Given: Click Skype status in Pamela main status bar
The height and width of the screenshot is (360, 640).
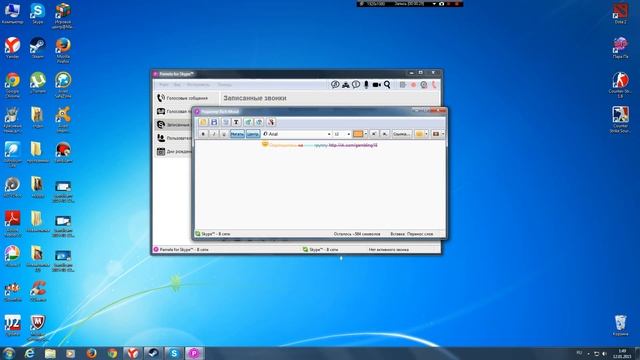Looking at the screenshot, I should tap(320, 249).
